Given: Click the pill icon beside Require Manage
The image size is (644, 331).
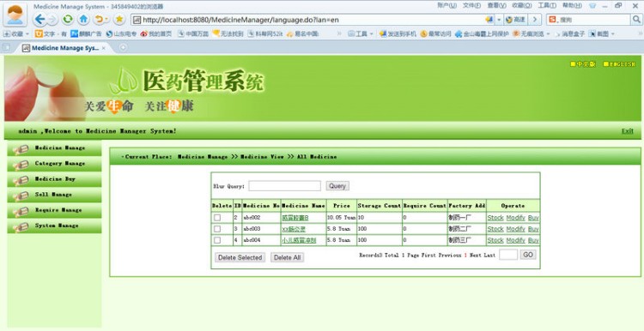Looking at the screenshot, I should coord(21,212).
